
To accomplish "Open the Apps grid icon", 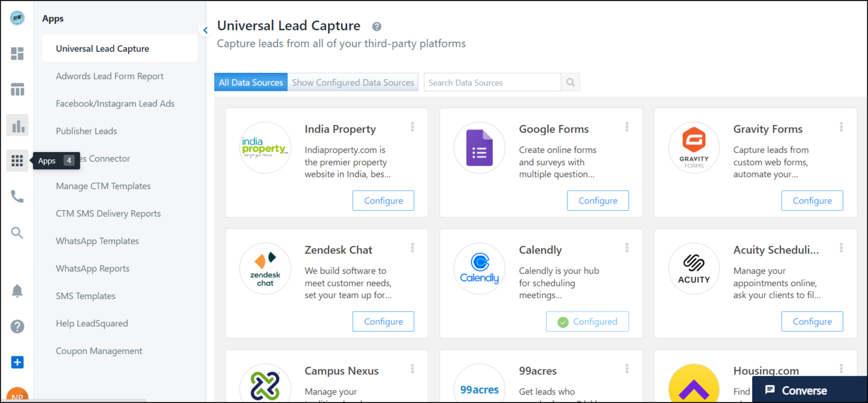I will (x=18, y=161).
